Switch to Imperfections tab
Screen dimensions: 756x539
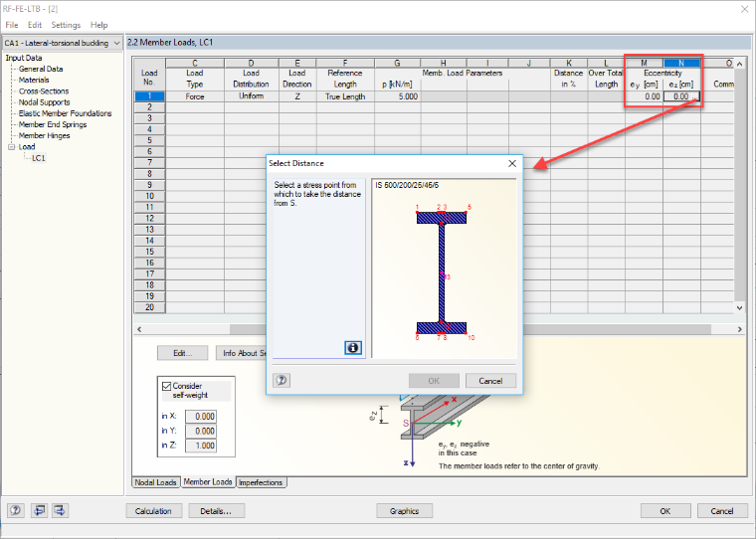(x=261, y=482)
